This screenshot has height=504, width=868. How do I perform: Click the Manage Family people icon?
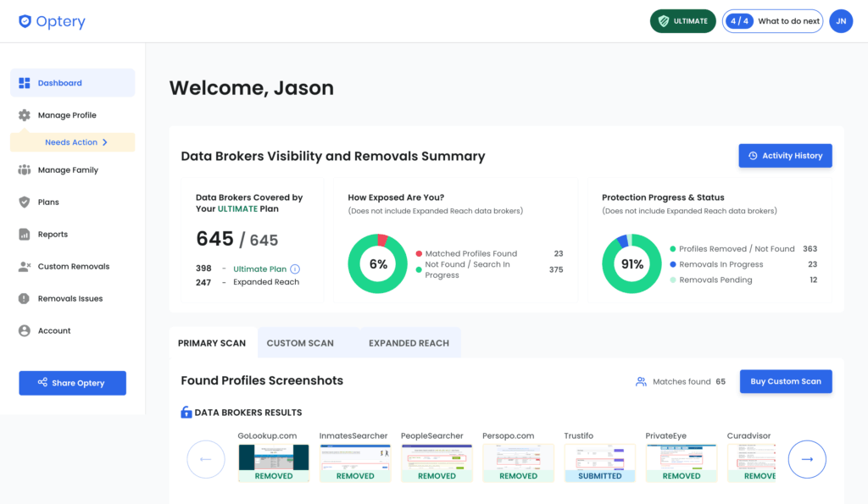point(25,170)
